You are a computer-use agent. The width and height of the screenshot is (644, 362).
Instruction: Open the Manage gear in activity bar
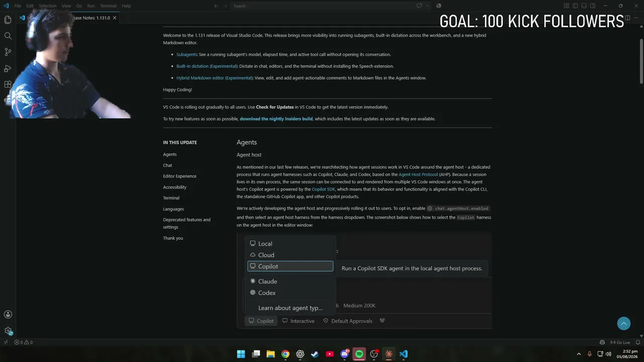[x=8, y=331]
